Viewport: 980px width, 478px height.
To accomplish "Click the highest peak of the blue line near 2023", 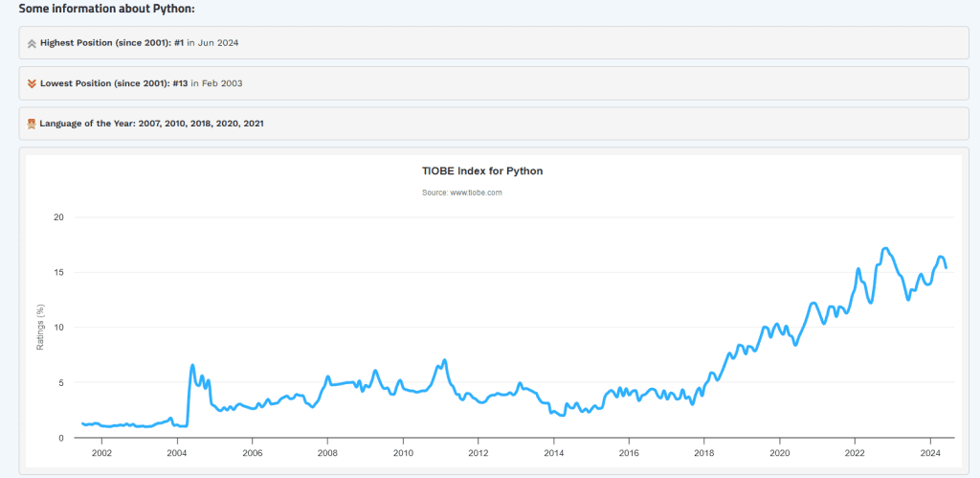I will click(885, 249).
